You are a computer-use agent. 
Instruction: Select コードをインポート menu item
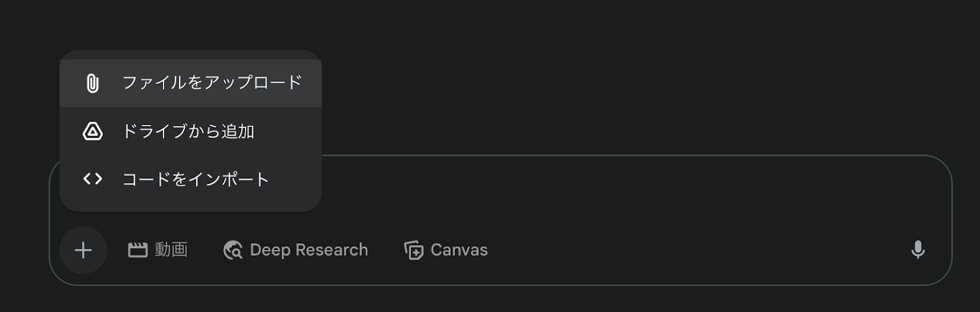(x=190, y=179)
